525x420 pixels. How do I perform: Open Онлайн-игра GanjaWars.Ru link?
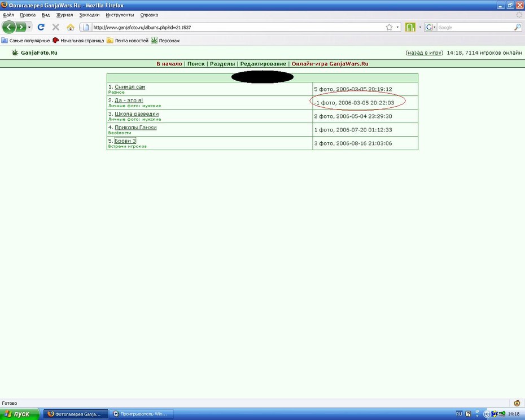tap(330, 64)
